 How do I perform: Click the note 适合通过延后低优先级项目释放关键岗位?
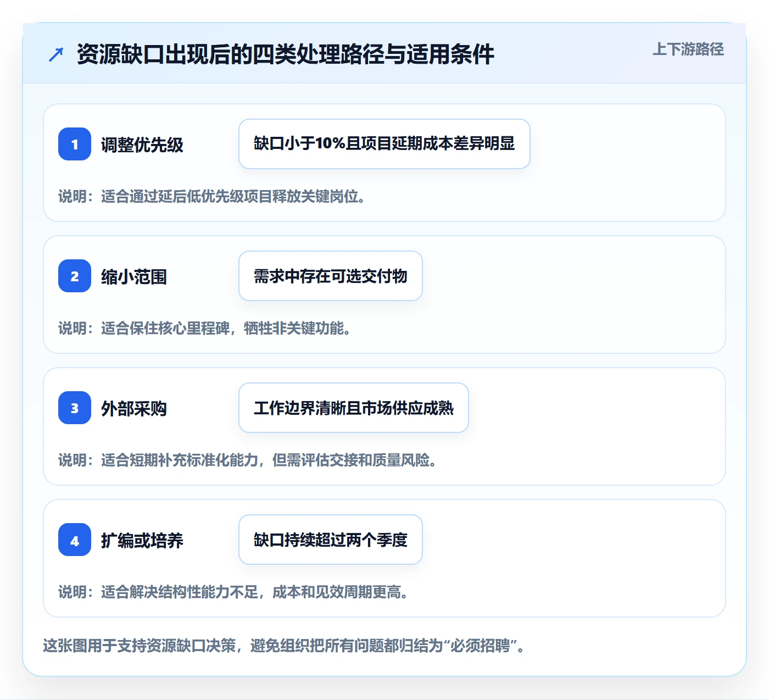point(212,197)
